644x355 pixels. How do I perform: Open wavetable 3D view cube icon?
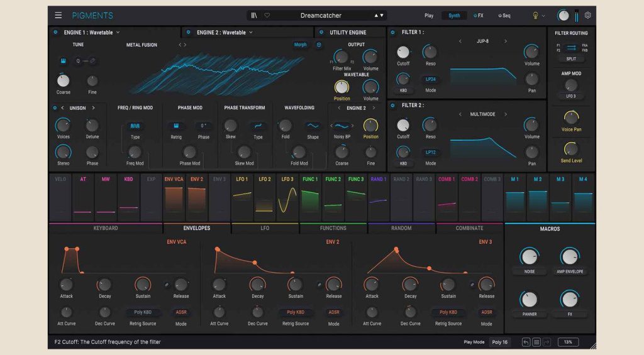click(319, 45)
